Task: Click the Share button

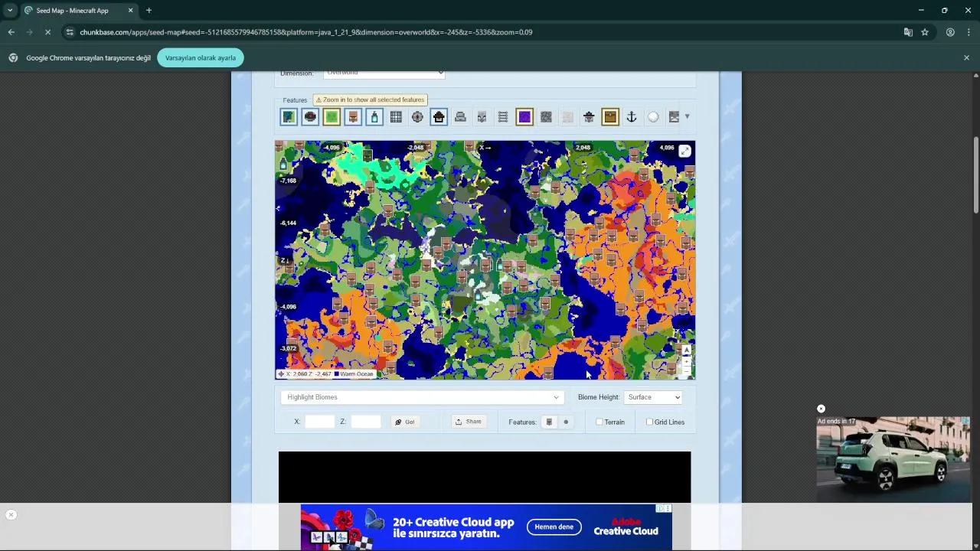Action: pyautogui.click(x=469, y=422)
